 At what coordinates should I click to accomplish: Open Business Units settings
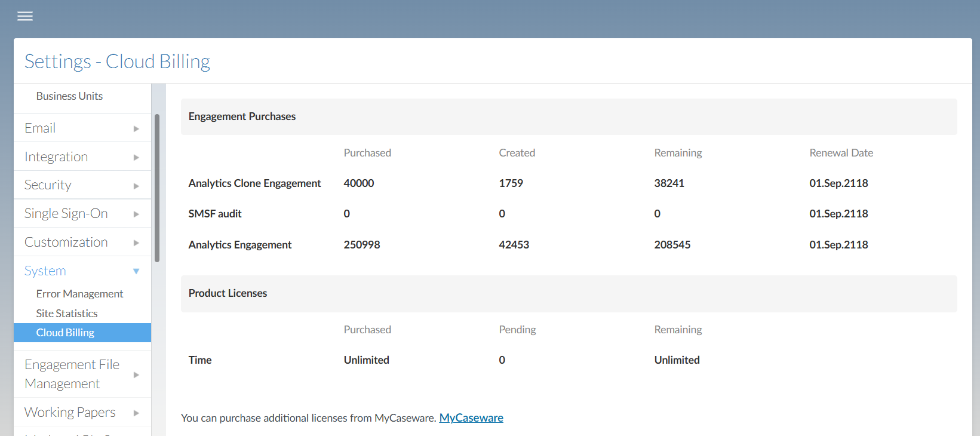(69, 96)
